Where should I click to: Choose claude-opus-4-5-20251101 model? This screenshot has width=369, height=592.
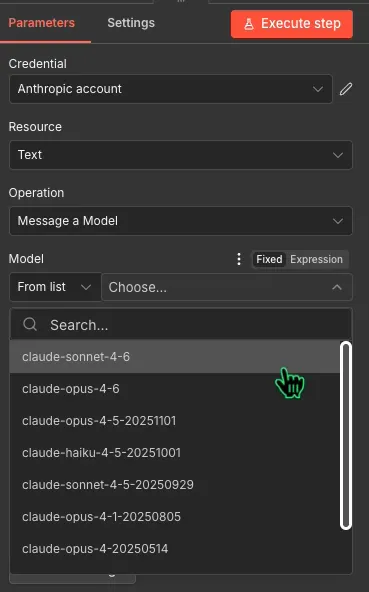[x=175, y=421]
